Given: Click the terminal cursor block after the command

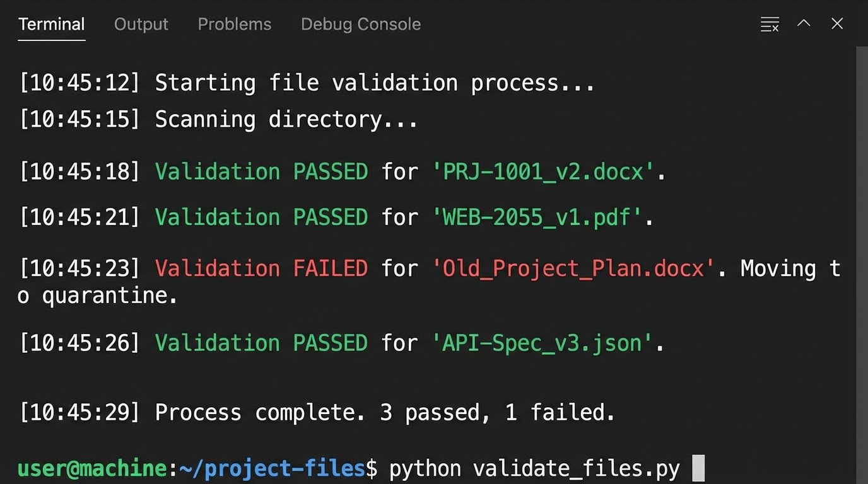Looking at the screenshot, I should point(698,468).
